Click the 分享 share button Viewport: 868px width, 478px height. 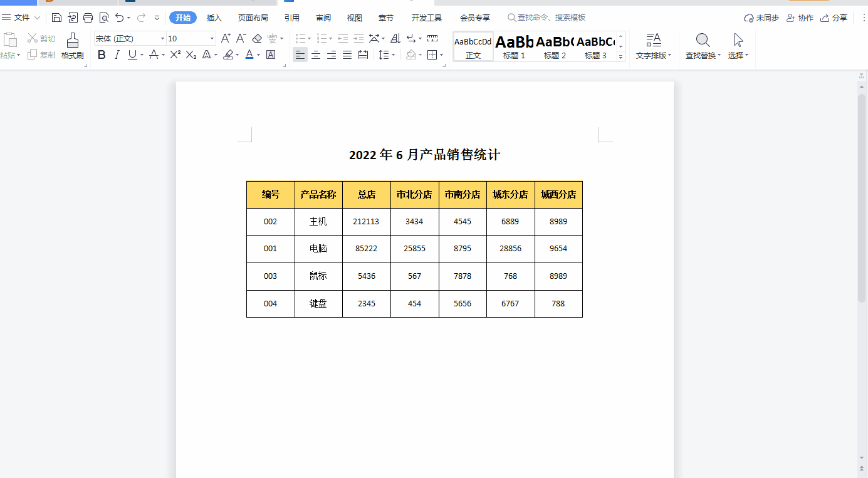click(834, 18)
